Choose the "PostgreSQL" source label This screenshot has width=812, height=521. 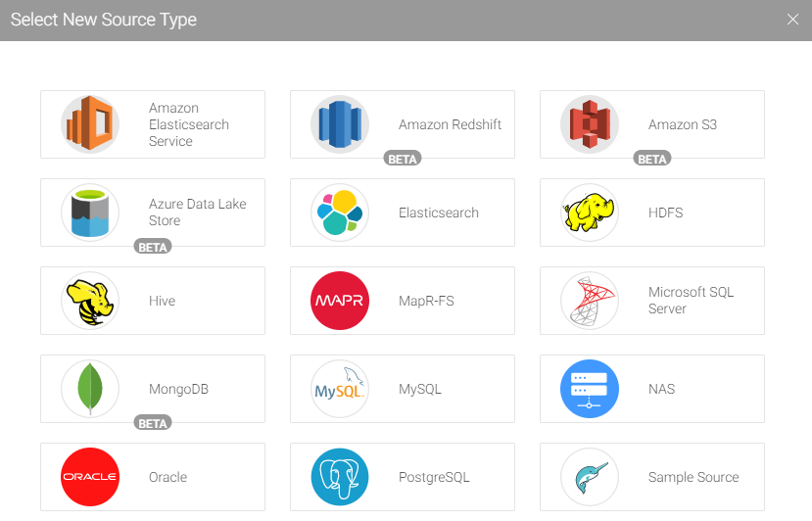point(434,477)
